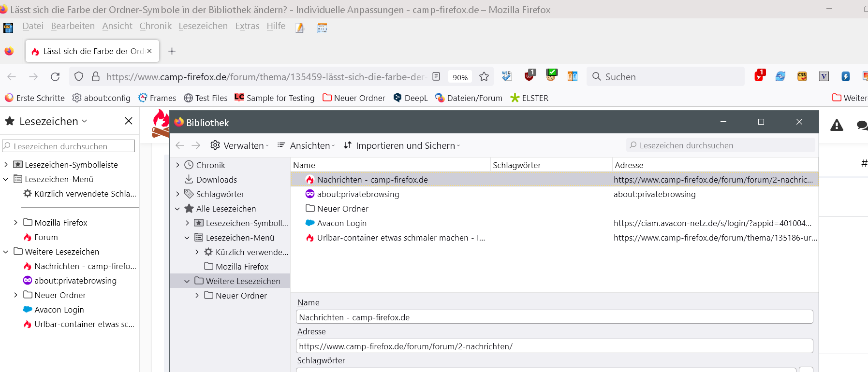Open the Verwalten dropdown menu
Viewport: 868px width, 372px height.
click(240, 145)
